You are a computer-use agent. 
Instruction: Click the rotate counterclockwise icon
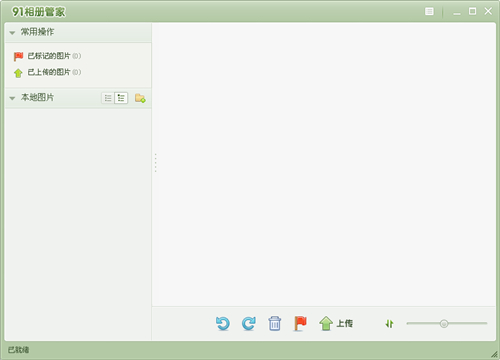[223, 323]
